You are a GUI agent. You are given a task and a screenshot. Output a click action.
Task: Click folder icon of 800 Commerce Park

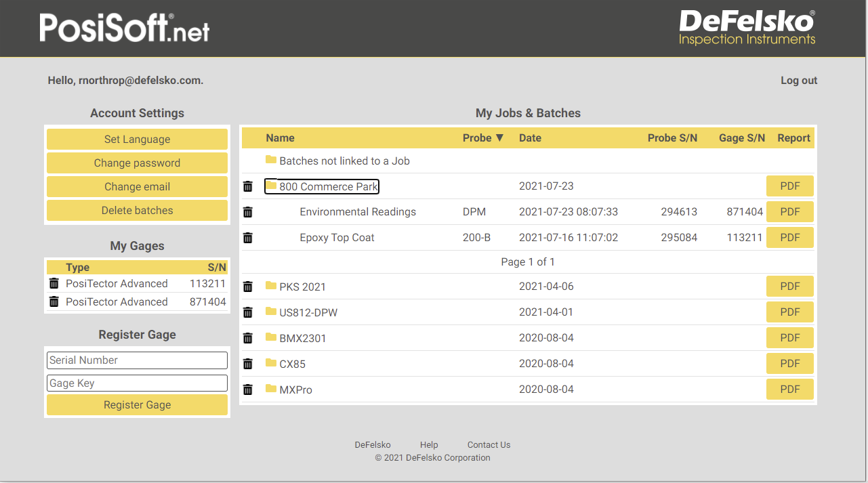[271, 186]
